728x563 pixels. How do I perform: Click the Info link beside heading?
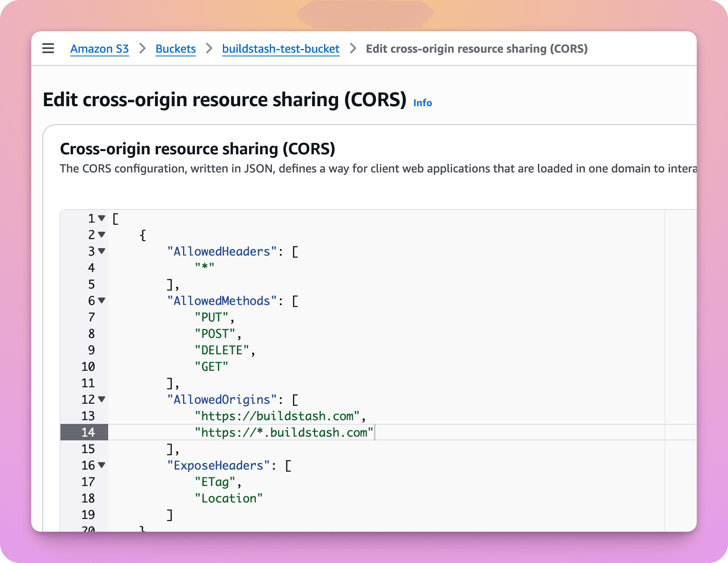[422, 103]
